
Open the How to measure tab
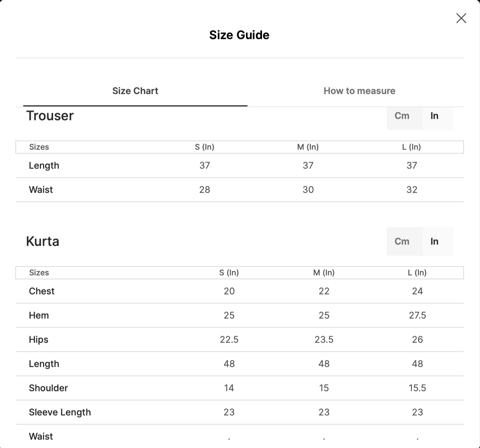(x=359, y=91)
